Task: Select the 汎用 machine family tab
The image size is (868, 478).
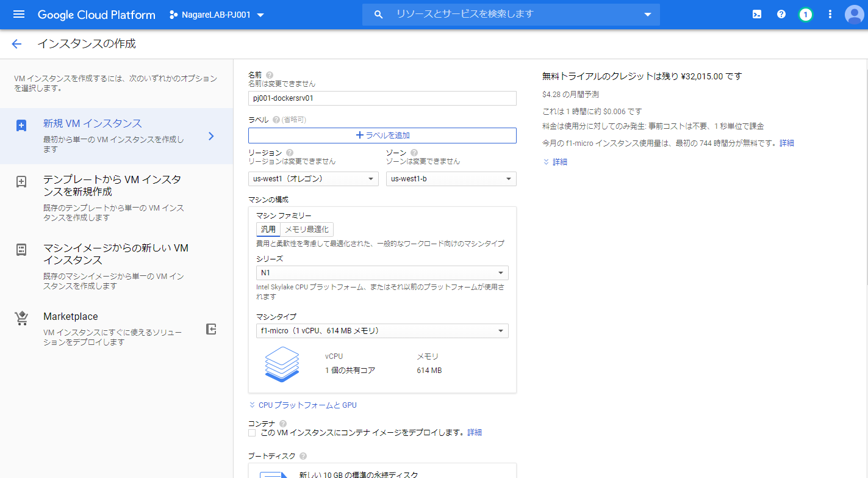Action: (x=268, y=230)
